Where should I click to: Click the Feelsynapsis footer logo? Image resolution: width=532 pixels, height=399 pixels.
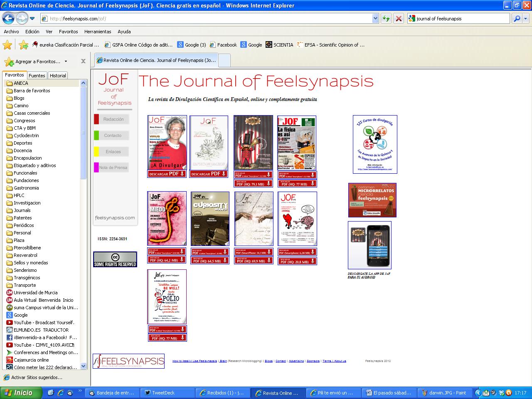coord(128,361)
